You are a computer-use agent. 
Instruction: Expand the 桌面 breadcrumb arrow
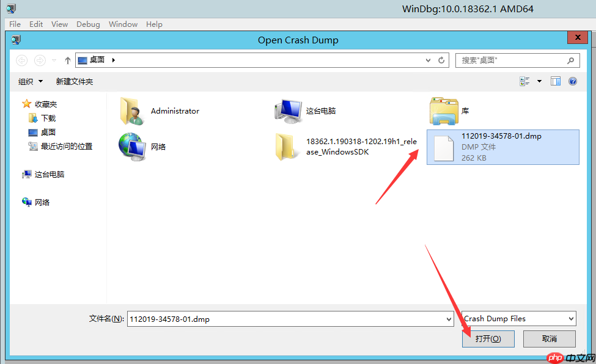click(x=113, y=60)
